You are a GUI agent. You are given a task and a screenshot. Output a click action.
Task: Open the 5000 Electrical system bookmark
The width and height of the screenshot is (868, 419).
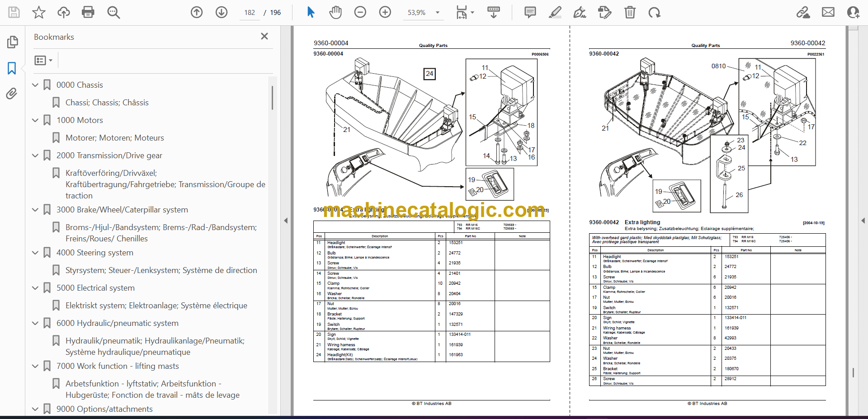click(95, 288)
